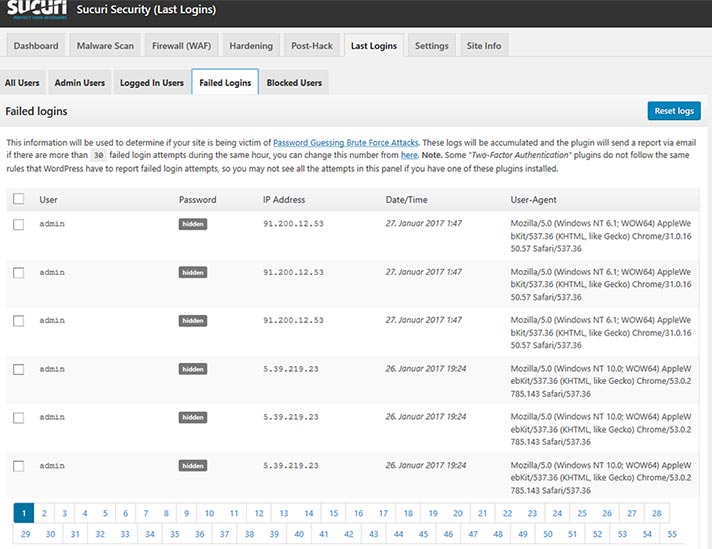Open the Settings tab
The height and width of the screenshot is (549, 712).
click(431, 46)
